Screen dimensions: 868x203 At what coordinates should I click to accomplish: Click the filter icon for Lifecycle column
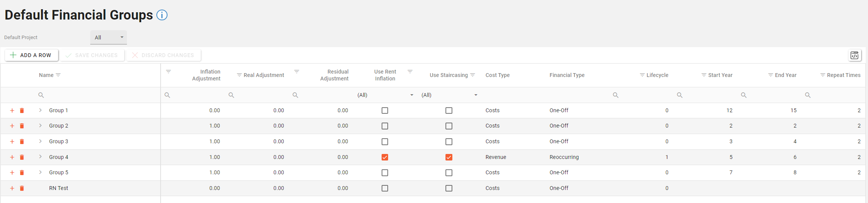point(642,75)
